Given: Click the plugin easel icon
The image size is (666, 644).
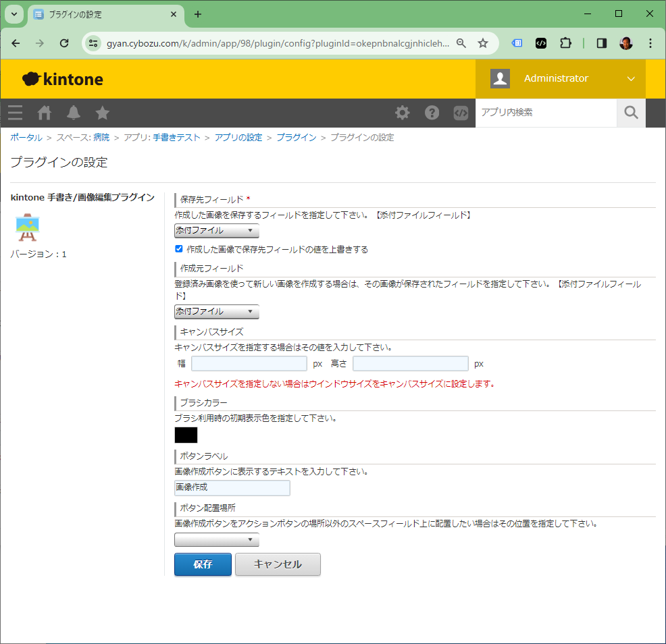Looking at the screenshot, I should [28, 227].
